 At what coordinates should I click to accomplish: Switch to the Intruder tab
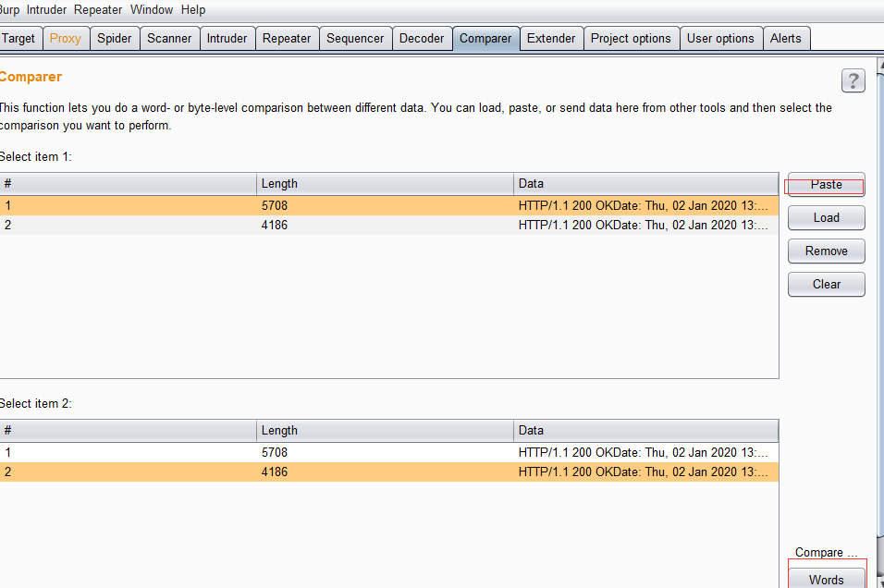tap(227, 38)
